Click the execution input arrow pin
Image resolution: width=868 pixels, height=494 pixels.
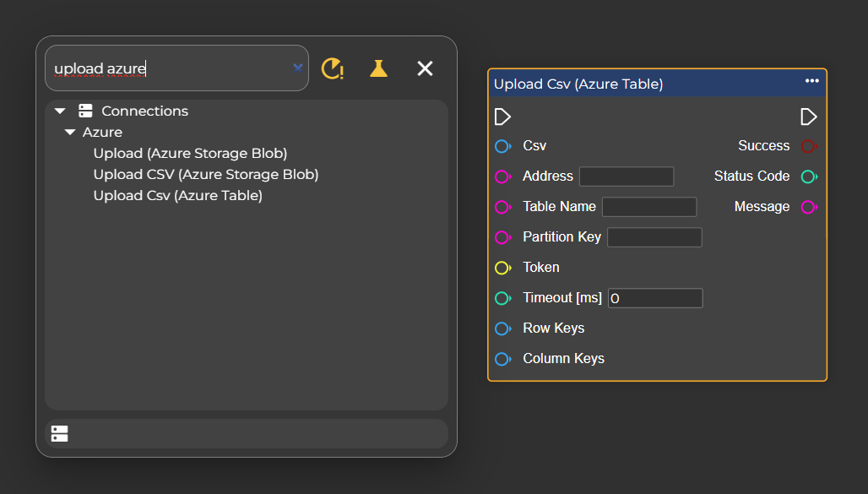tap(502, 117)
